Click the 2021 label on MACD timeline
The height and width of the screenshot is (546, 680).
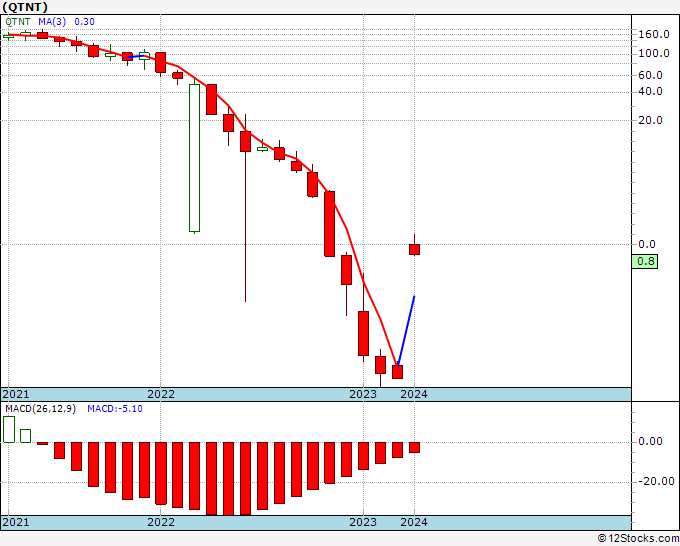tap(16, 522)
